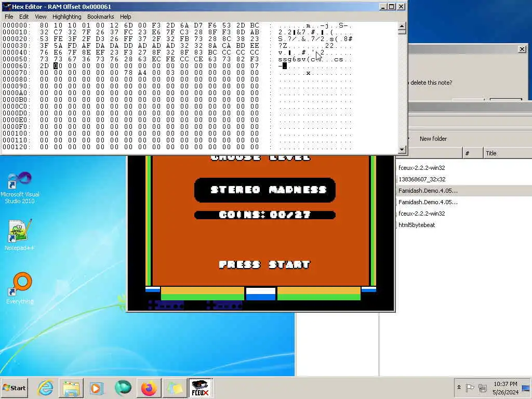Select the html5bytebeat file entry
Screen dimensions: 532x399
[417, 225]
